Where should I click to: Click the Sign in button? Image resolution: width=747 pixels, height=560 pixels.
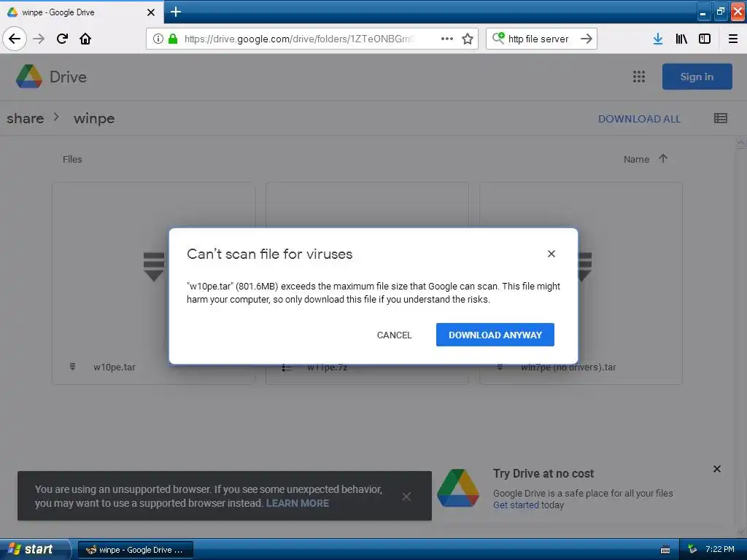click(x=697, y=77)
